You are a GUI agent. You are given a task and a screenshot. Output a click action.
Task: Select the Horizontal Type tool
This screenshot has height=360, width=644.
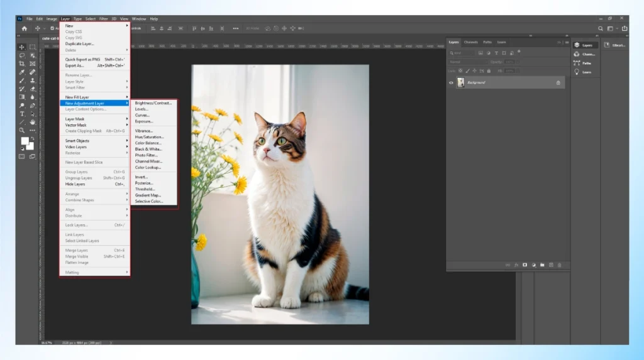click(x=22, y=114)
